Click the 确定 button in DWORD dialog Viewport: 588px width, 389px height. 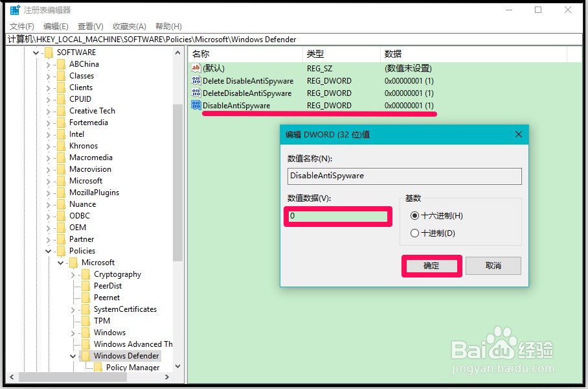(x=431, y=266)
